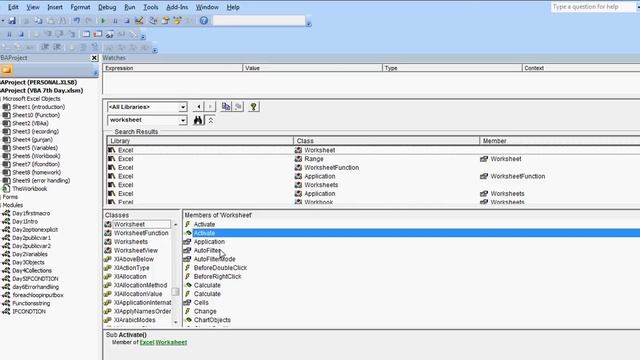Image resolution: width=640 pixels, height=360 pixels.
Task: Click the Go Back arrow in Object Browser
Action: [x=198, y=107]
